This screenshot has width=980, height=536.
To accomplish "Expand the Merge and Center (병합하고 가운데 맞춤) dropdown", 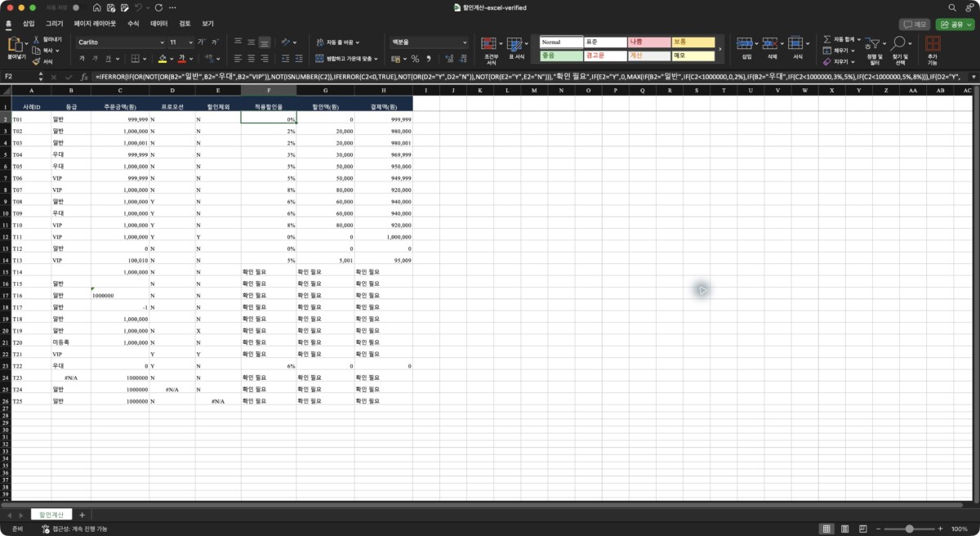I will coord(376,59).
